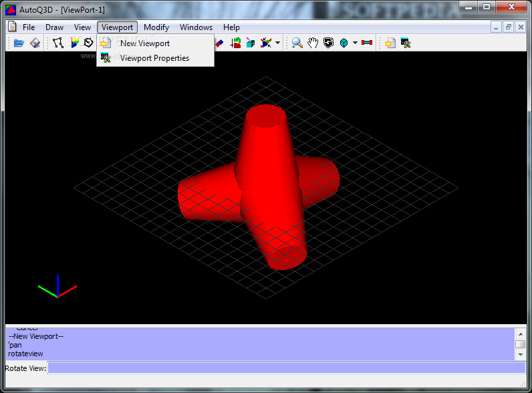Viewport: 532px width, 393px height.
Task: Maximize the AutoQ3D main window
Action: pyautogui.click(x=487, y=7)
